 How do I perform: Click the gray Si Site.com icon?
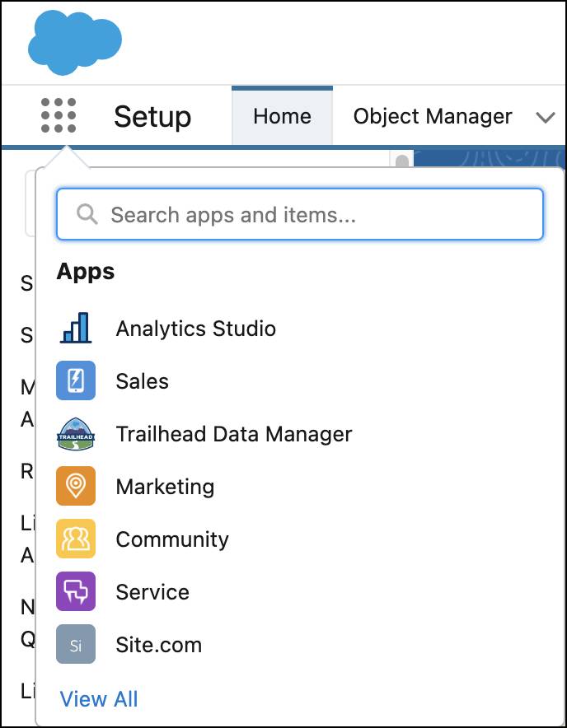tap(76, 645)
